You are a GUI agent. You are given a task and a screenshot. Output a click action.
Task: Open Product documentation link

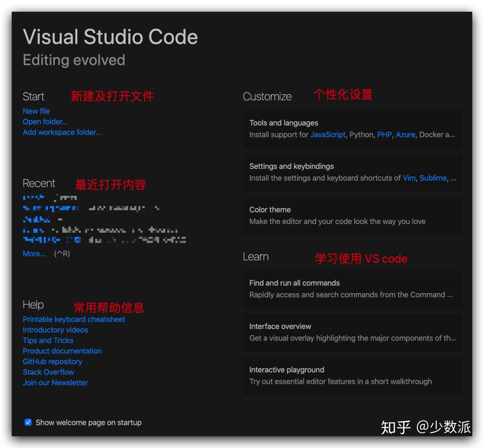62,351
